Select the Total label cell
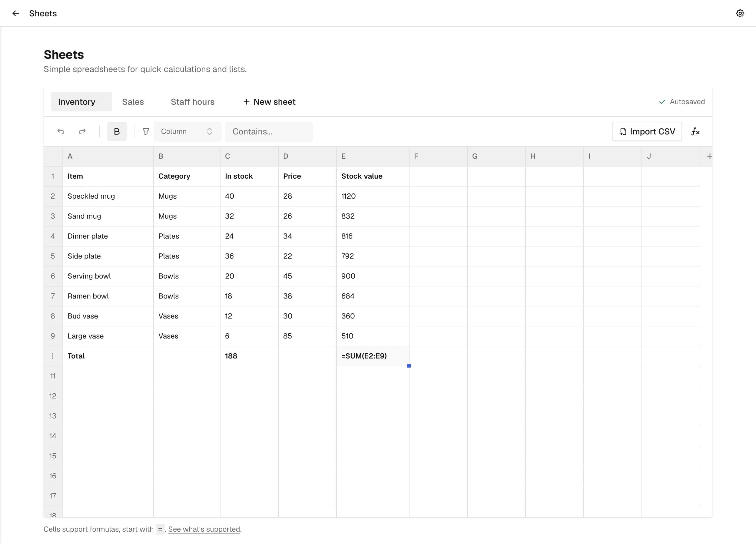This screenshot has width=756, height=545. [x=108, y=356]
